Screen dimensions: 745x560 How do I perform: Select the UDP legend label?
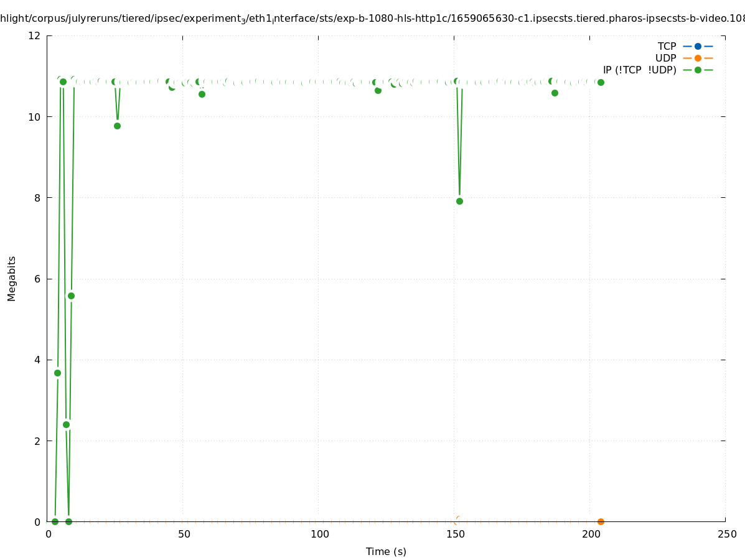pyautogui.click(x=665, y=58)
